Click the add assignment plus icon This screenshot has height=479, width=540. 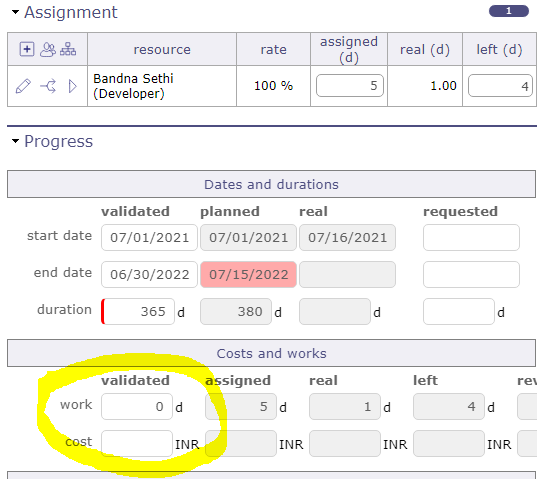pos(27,49)
